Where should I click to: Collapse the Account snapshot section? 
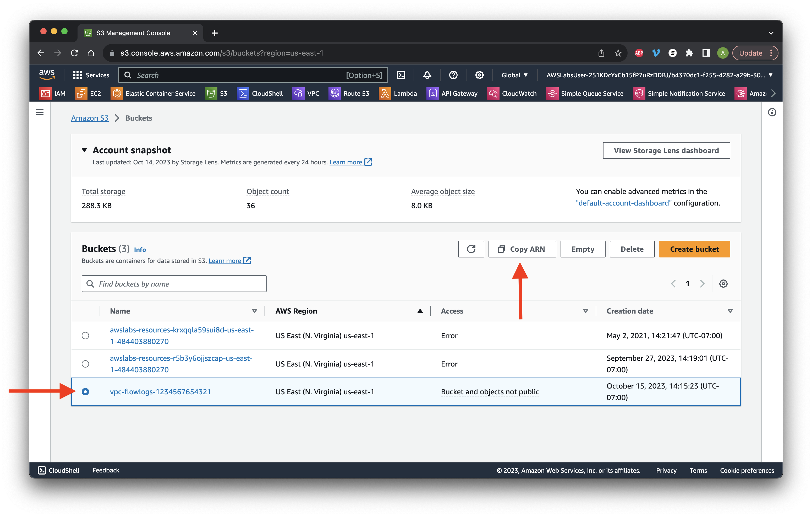coord(84,150)
